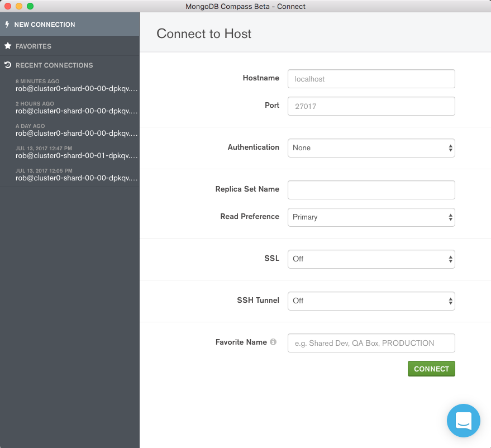The height and width of the screenshot is (448, 491).
Task: Open the Authentication dropdown
Action: point(371,147)
